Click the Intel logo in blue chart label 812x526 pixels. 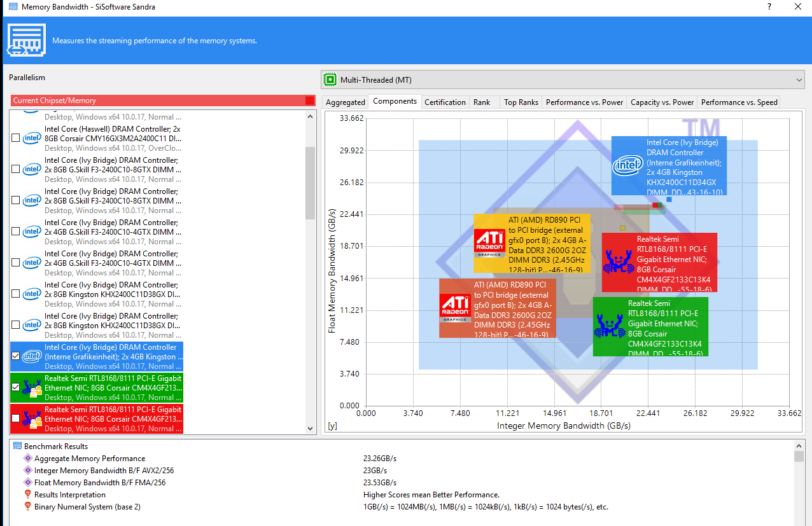point(627,166)
